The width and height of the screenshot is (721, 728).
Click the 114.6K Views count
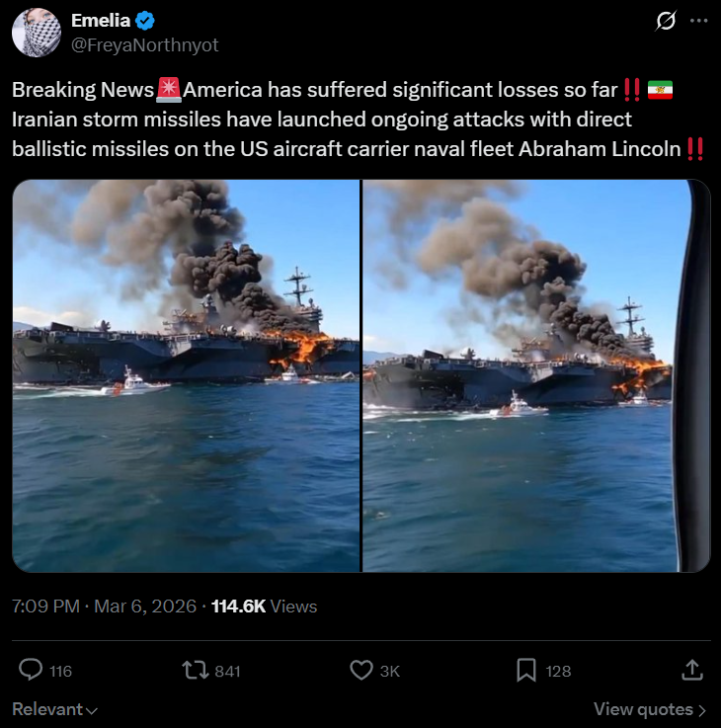click(264, 607)
